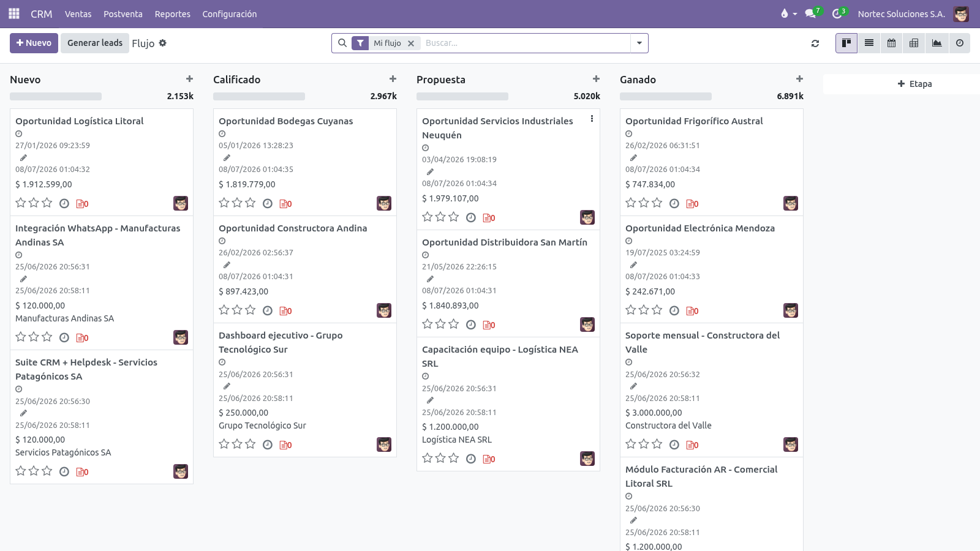Click the document icon on Oportunidad Constructora Andina

(x=285, y=311)
